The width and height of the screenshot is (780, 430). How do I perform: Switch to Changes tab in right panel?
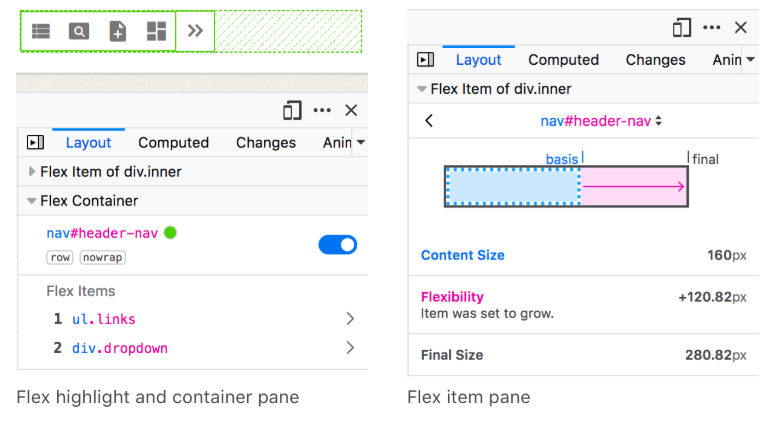point(655,60)
